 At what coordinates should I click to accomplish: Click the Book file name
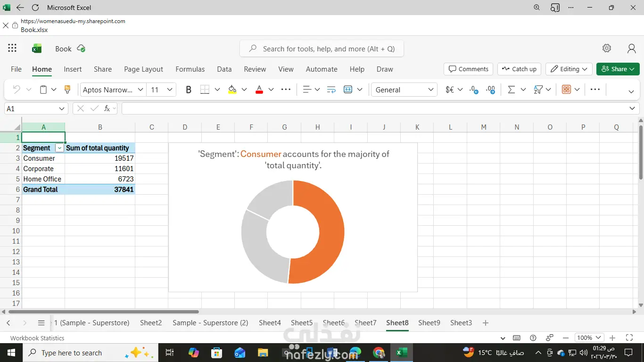tap(63, 49)
